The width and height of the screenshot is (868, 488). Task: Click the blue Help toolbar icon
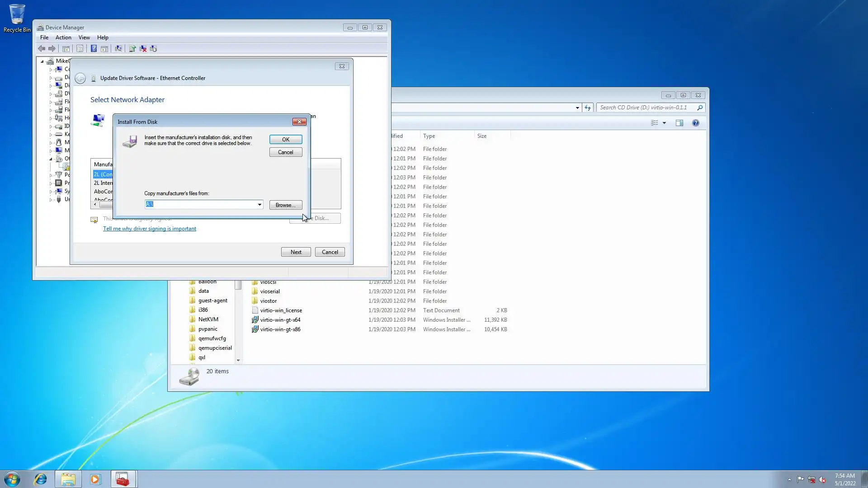(x=94, y=48)
